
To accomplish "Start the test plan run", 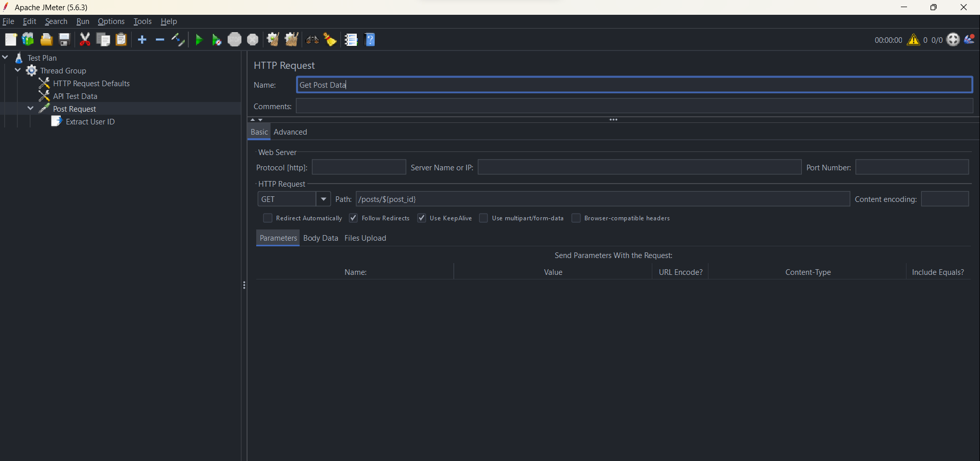I will click(199, 39).
